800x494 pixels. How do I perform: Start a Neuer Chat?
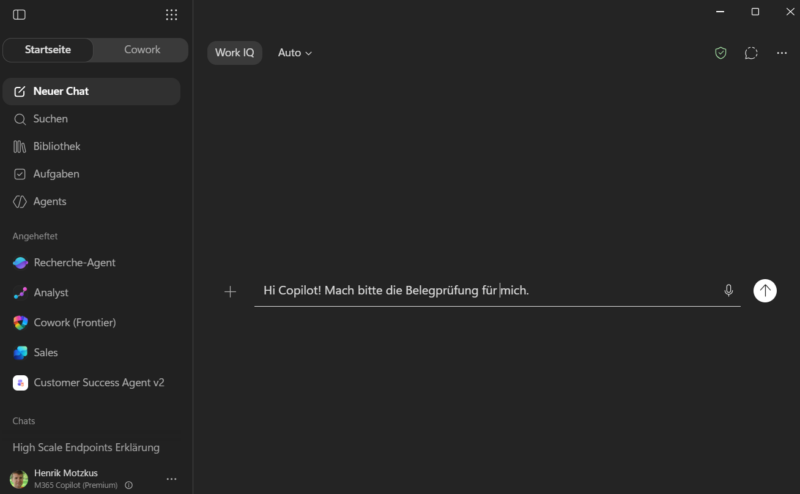[x=91, y=91]
